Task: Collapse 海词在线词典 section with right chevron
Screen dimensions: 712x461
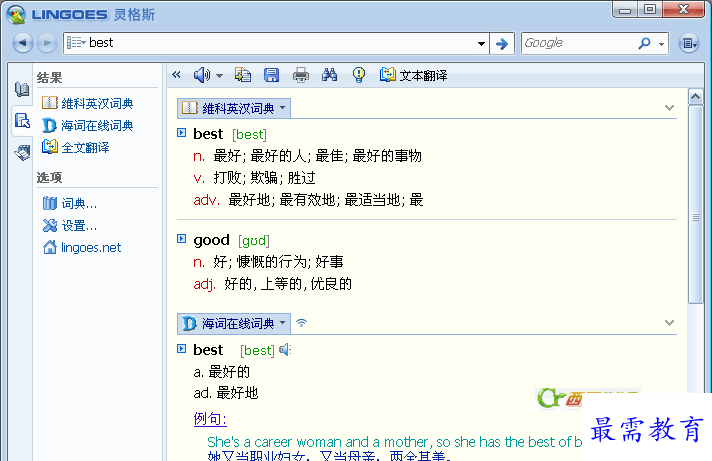Action: (x=669, y=322)
